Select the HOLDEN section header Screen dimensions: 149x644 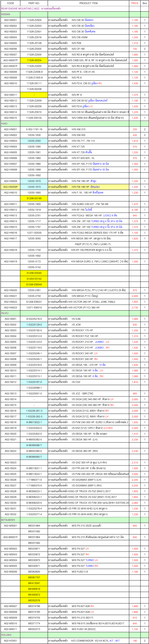[x=75, y=635]
